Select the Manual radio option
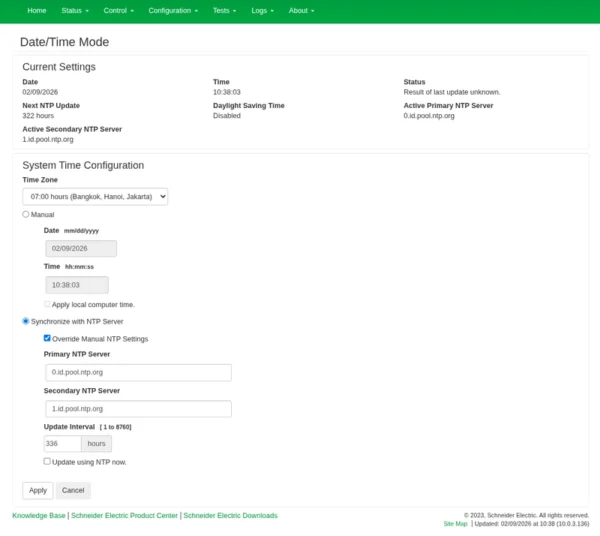 pyautogui.click(x=27, y=214)
